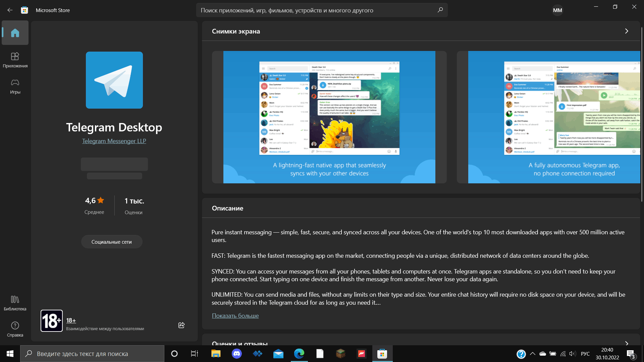Open the notification center icon

[x=631, y=354]
